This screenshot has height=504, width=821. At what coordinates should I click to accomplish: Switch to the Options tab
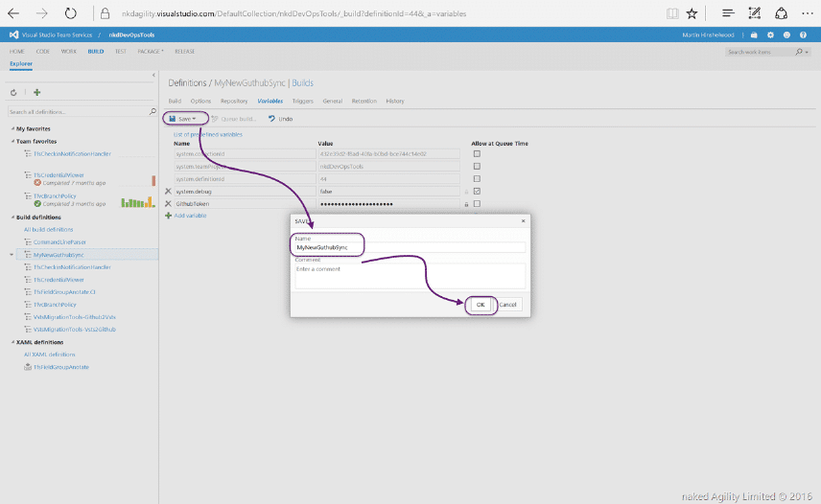(x=200, y=101)
